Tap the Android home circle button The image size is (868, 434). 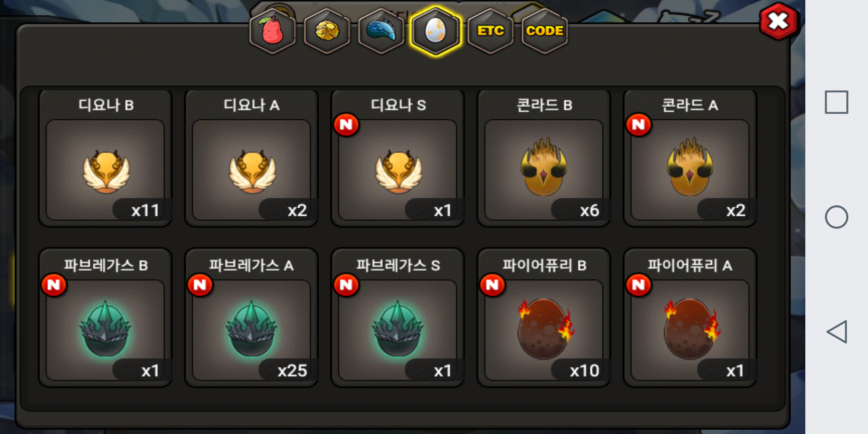(x=836, y=217)
